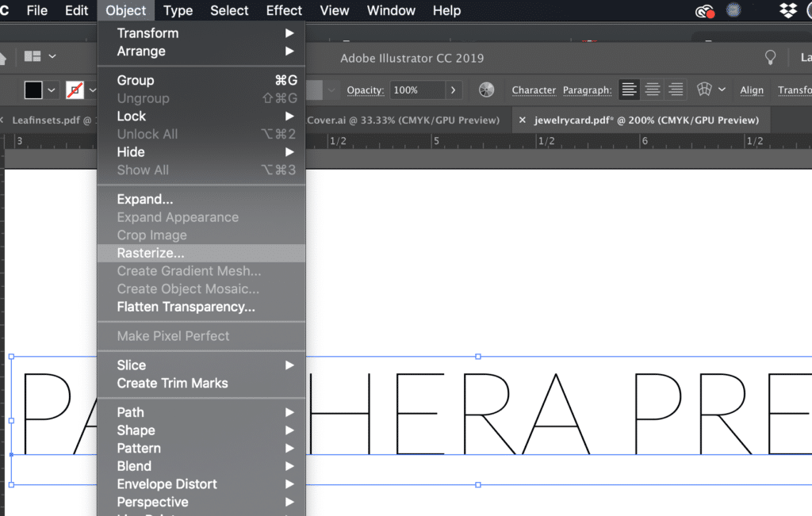Viewport: 812px width, 516px height.
Task: Click the Make Envelope warp icon
Action: point(704,90)
